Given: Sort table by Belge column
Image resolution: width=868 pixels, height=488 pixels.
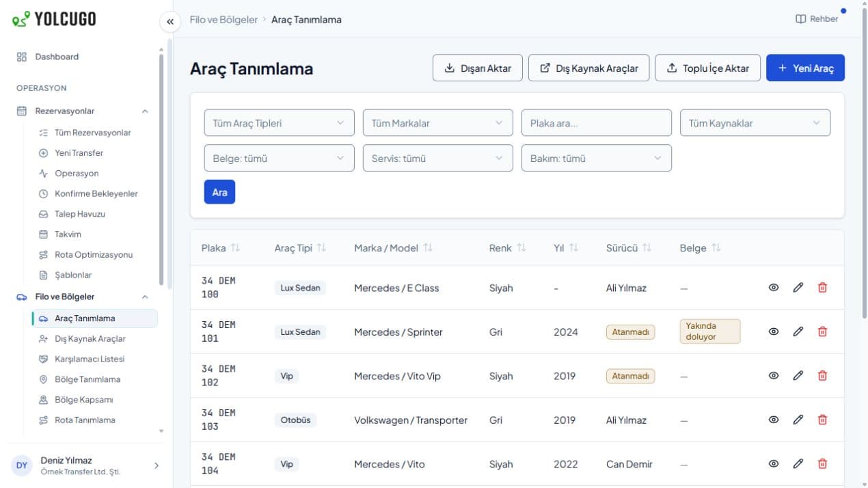Looking at the screenshot, I should point(701,248).
